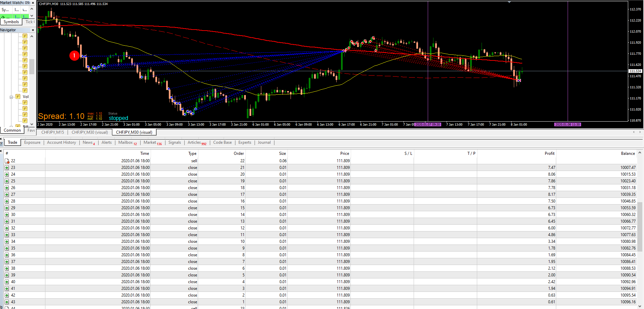The image size is (644, 309).
Task: Open the Account History tab
Action: 62,142
